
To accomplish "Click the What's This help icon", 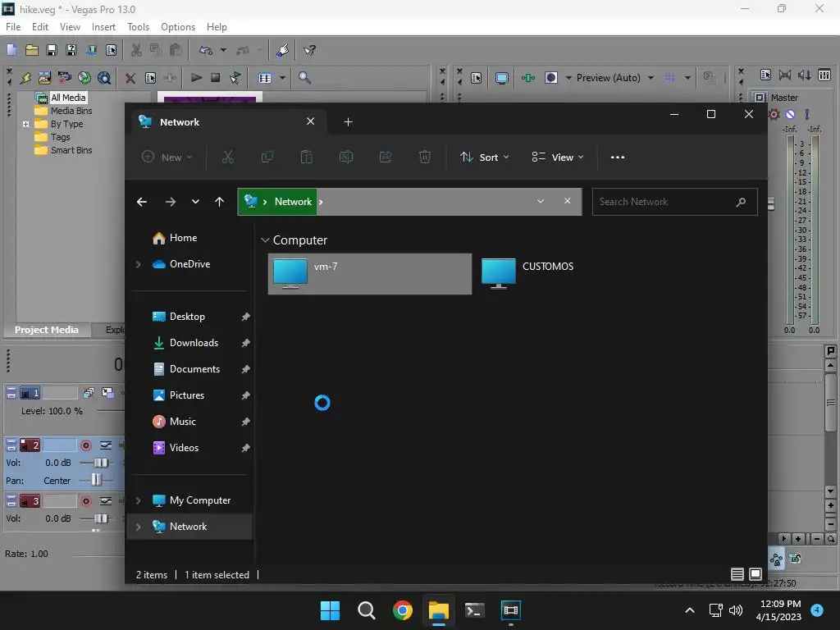I will 309,50.
